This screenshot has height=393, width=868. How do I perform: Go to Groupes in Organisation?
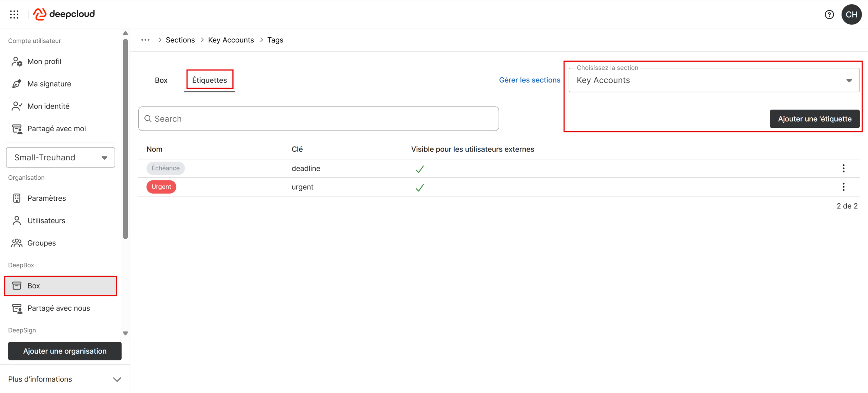[x=41, y=243]
